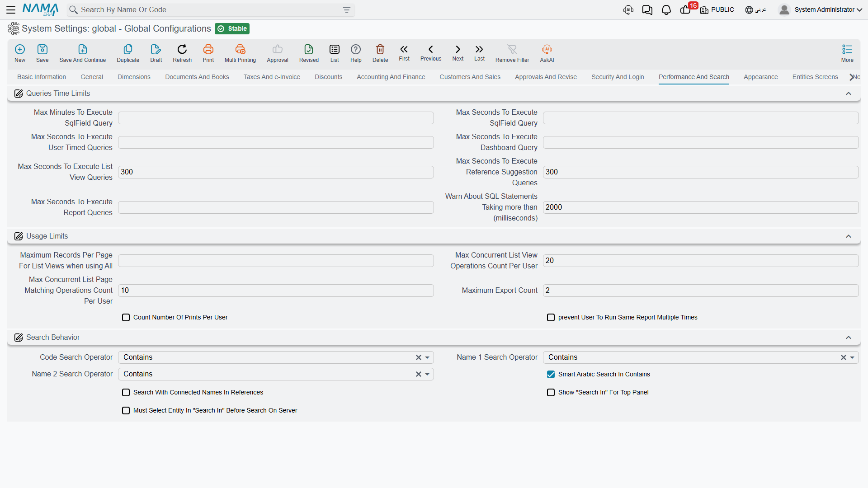Enable Must Select Entity In "Search In"
This screenshot has width=868, height=488.
click(x=126, y=411)
